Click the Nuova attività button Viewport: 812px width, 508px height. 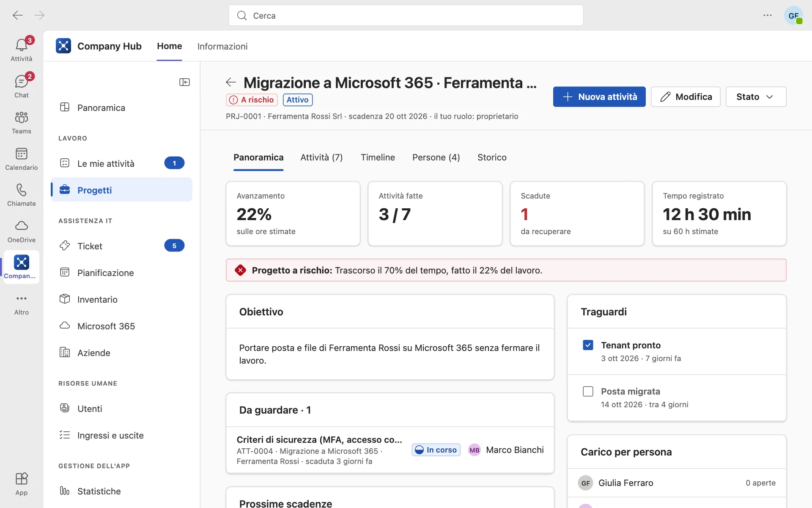pyautogui.click(x=599, y=97)
